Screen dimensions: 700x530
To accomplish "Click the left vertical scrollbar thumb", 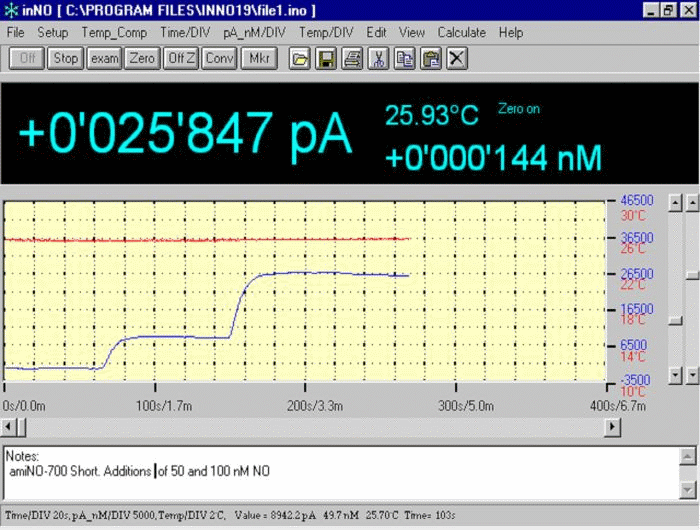I will (675, 321).
